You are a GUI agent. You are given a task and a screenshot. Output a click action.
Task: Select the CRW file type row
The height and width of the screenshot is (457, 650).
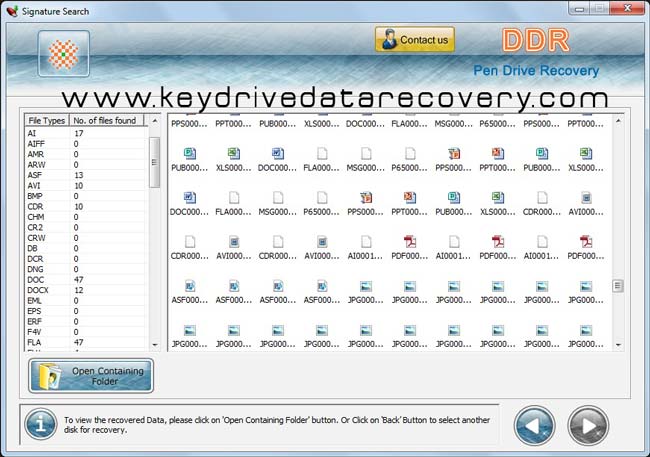tap(86, 238)
